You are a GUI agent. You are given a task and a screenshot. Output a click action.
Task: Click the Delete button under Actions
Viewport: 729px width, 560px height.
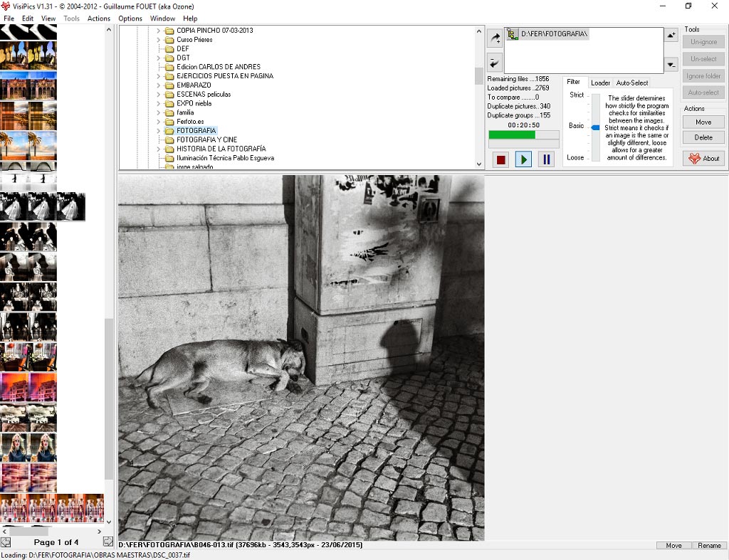coord(703,137)
